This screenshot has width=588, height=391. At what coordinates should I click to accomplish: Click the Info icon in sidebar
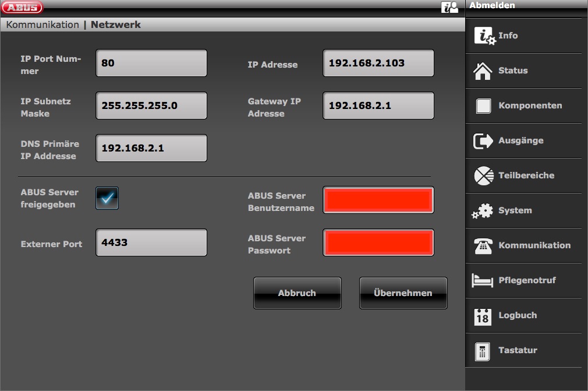click(484, 36)
